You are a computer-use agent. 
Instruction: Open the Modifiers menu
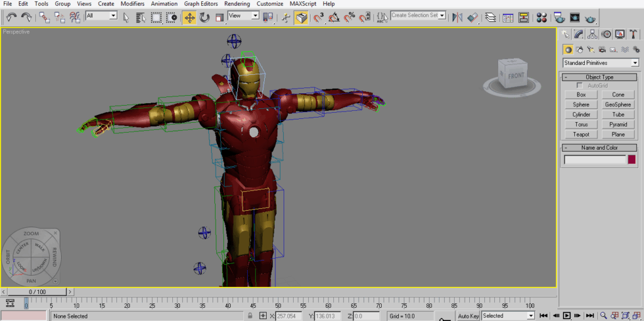tap(132, 4)
